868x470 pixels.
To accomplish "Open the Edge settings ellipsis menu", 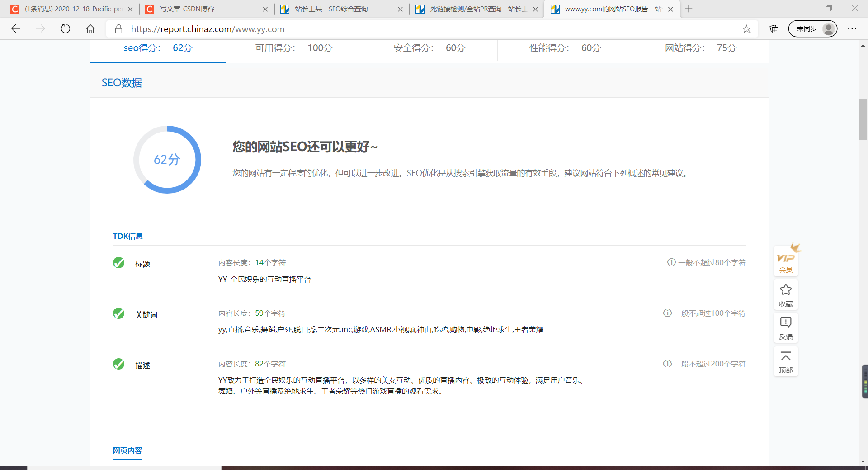I will click(852, 29).
